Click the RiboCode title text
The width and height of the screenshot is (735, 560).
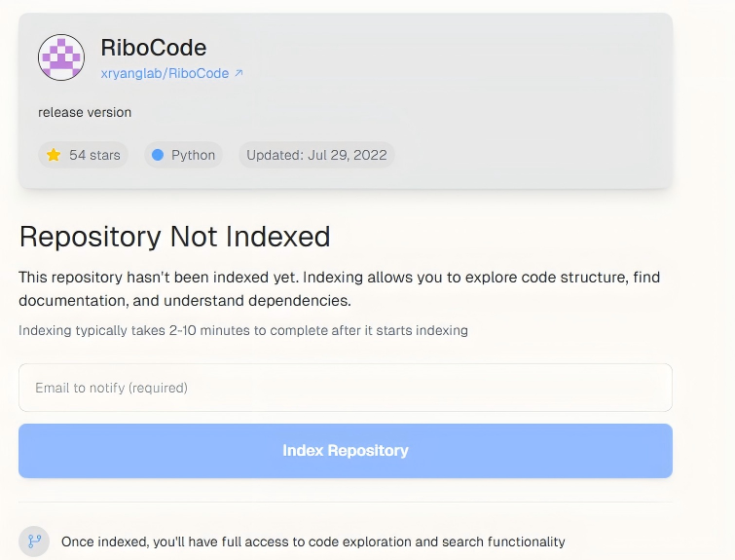[x=154, y=47]
